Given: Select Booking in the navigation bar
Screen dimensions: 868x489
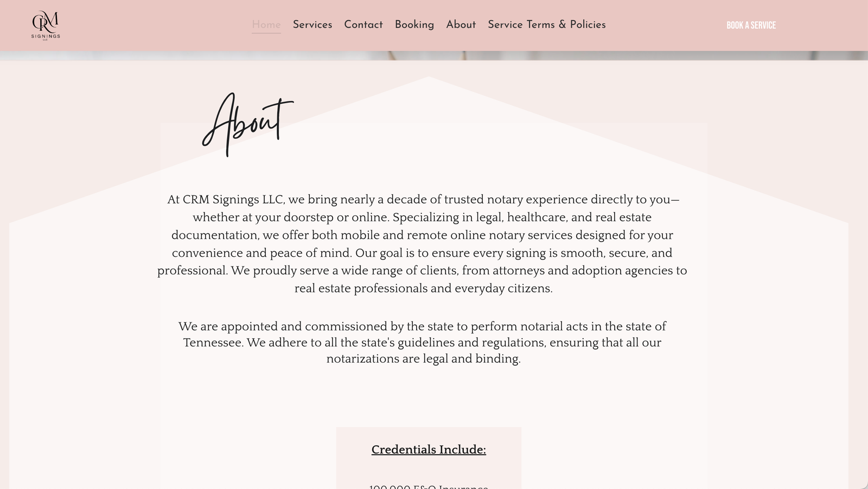Looking at the screenshot, I should 414,24.
